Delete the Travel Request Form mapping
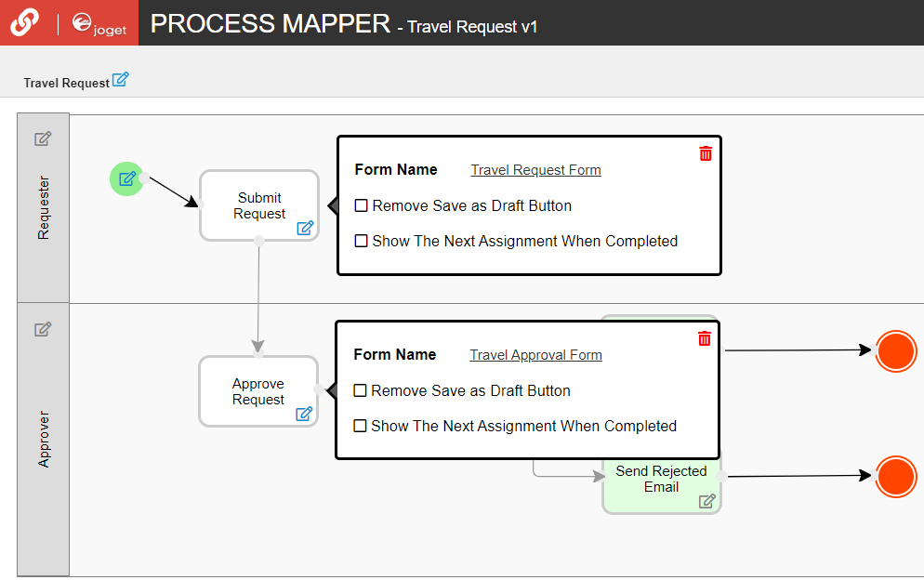The width and height of the screenshot is (924, 580). [x=706, y=153]
